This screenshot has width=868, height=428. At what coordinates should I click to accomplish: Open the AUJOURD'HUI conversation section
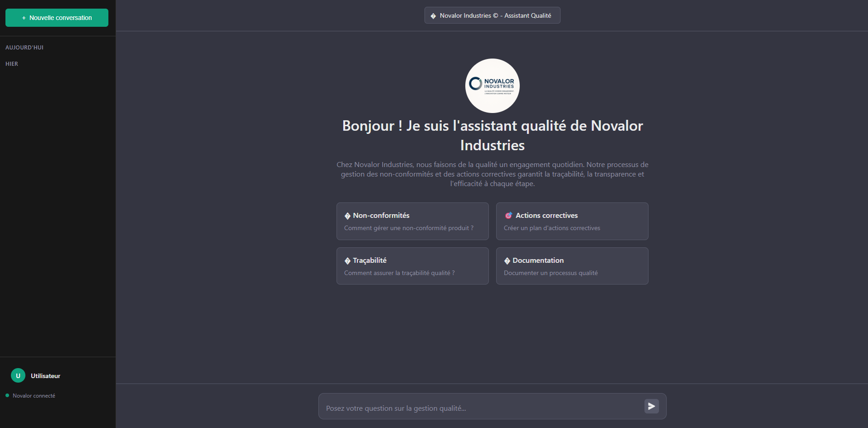pos(24,48)
